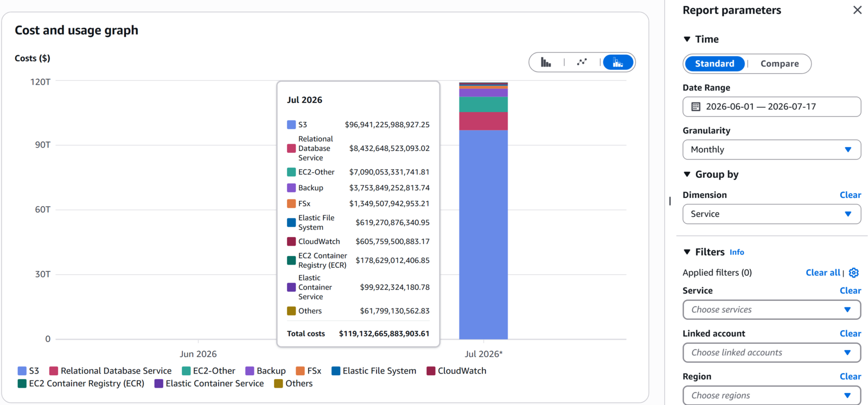Screen dimensions: 868x405
Task: Clear the Region filter
Action: coord(850,376)
